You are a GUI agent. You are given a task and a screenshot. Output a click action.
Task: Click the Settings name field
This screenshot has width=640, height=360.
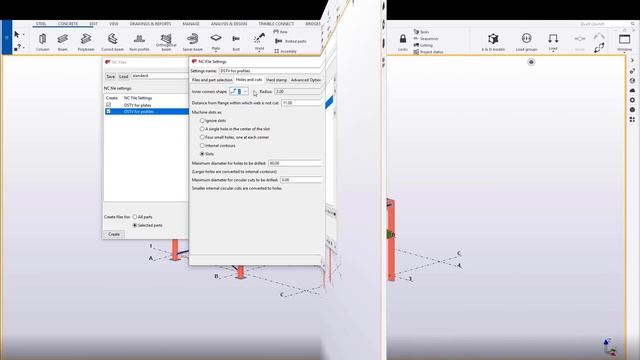coord(271,71)
